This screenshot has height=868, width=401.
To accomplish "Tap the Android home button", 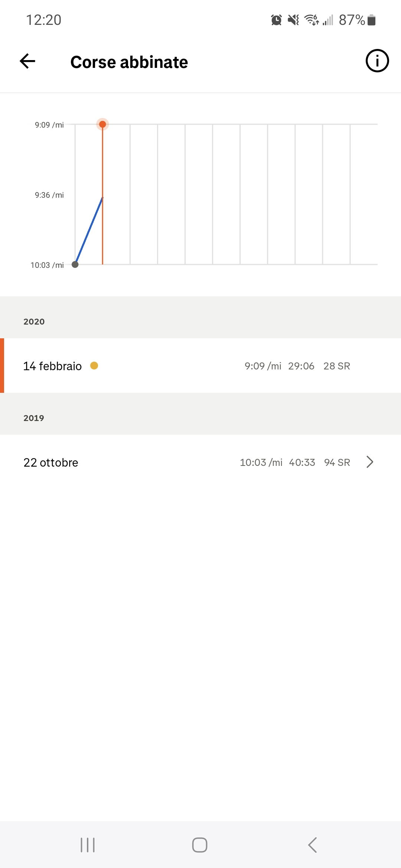I will click(200, 845).
